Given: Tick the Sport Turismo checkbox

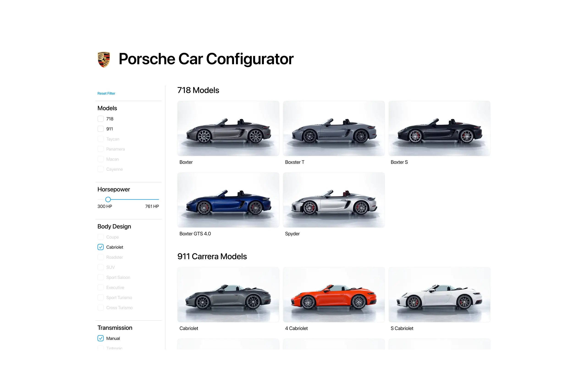Looking at the screenshot, I should (x=101, y=298).
